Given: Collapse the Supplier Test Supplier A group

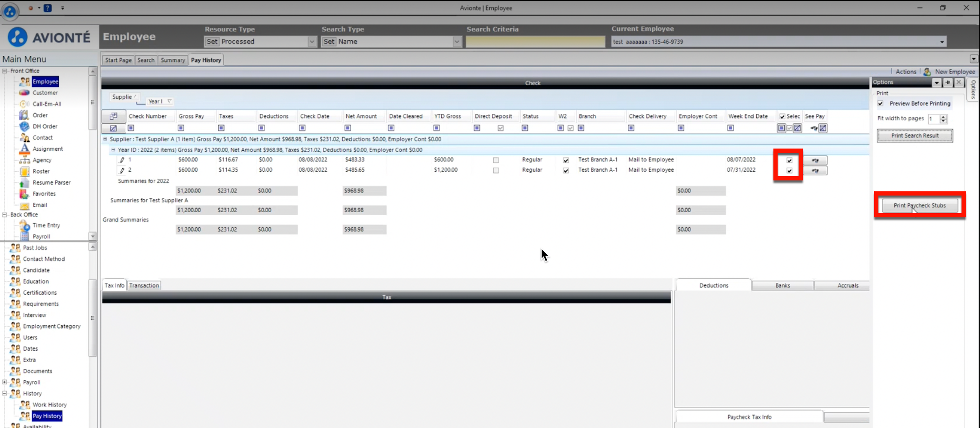Looking at the screenshot, I should (x=105, y=139).
